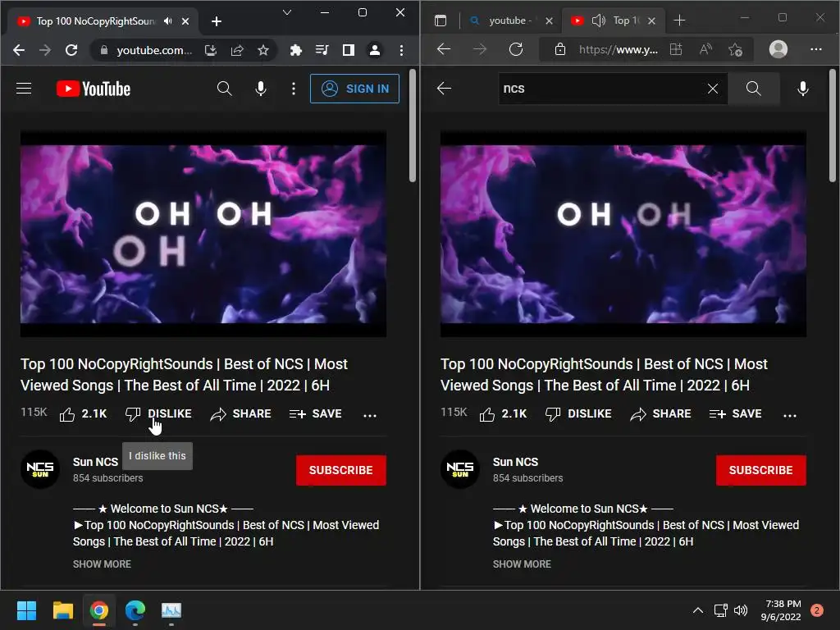Open Sun NCS channel avatar in Chrome
840x630 pixels.
(40, 469)
